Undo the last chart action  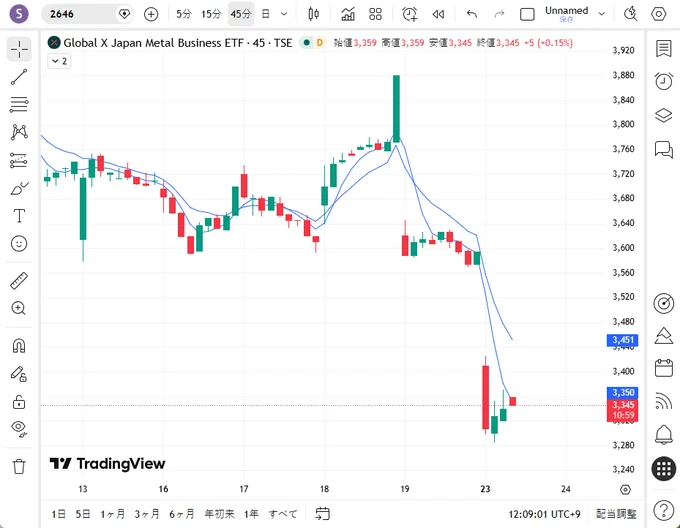coord(472,14)
